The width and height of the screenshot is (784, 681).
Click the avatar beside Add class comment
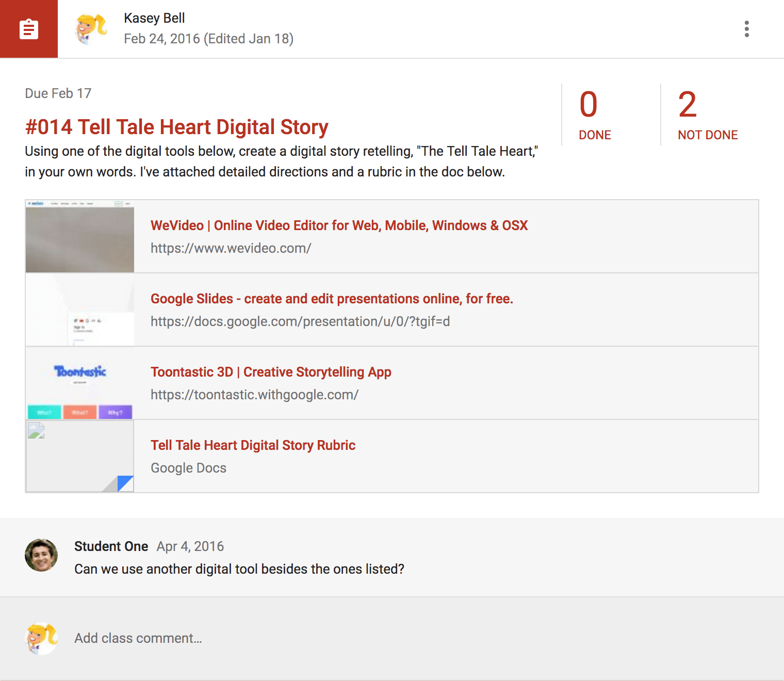tap(41, 639)
